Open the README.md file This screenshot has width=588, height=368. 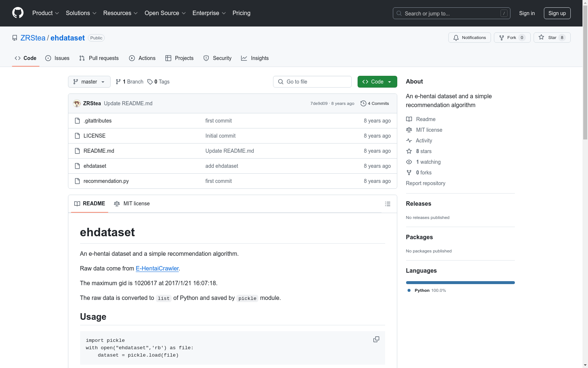pos(99,151)
